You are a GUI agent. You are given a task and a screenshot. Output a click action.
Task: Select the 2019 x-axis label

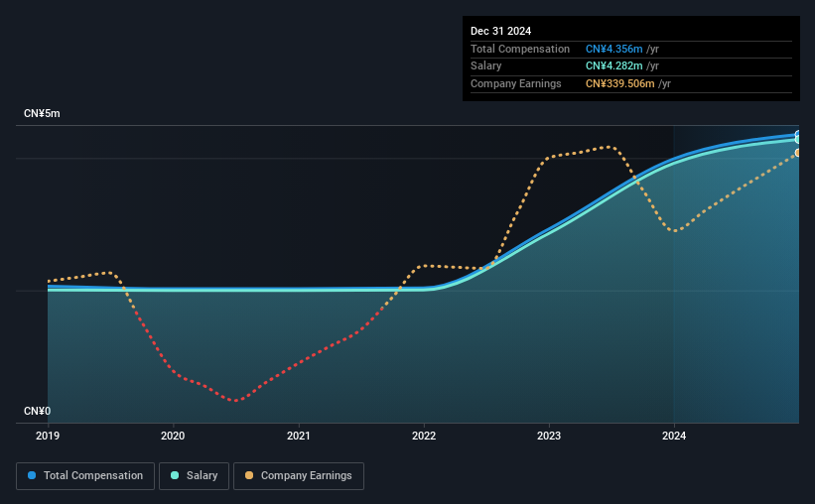pos(48,436)
